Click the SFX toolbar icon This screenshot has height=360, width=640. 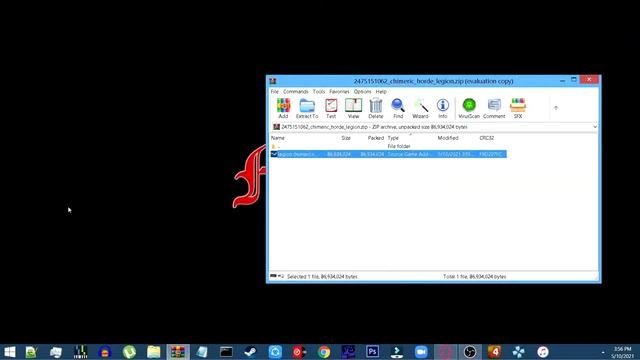[518, 108]
